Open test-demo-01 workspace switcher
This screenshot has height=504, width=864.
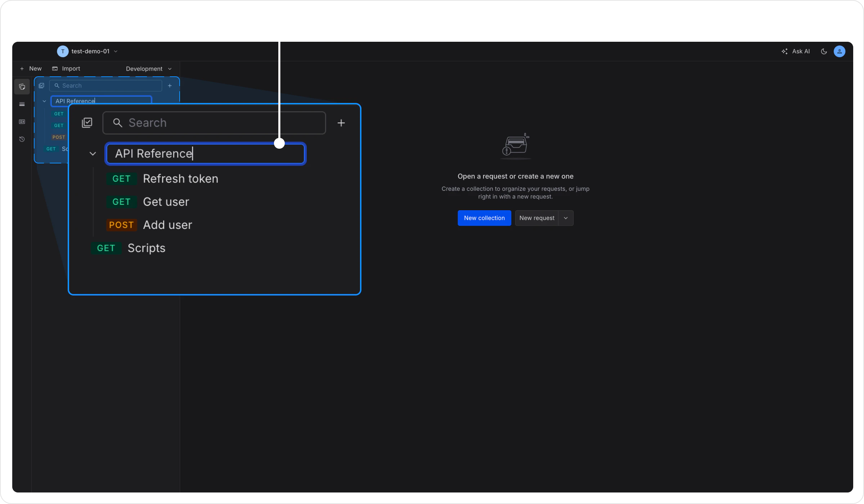(88, 51)
